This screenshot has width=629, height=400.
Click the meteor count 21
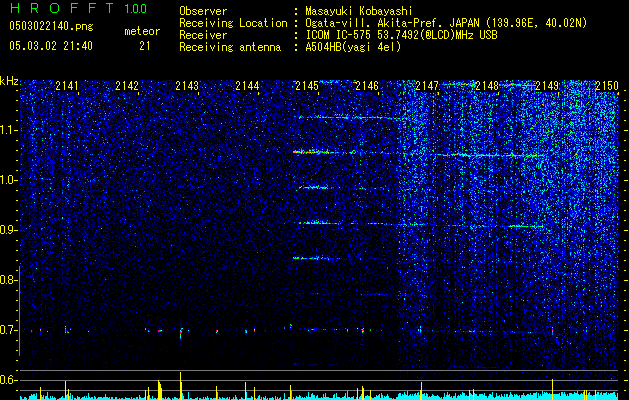(145, 46)
